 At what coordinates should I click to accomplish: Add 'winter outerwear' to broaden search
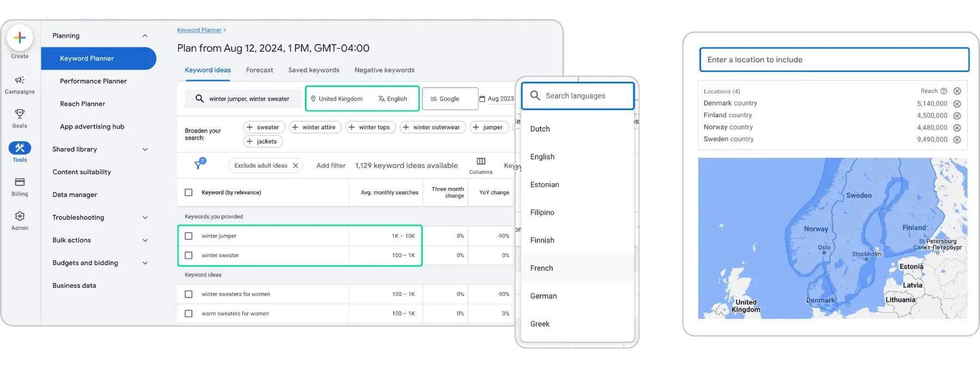tap(432, 127)
